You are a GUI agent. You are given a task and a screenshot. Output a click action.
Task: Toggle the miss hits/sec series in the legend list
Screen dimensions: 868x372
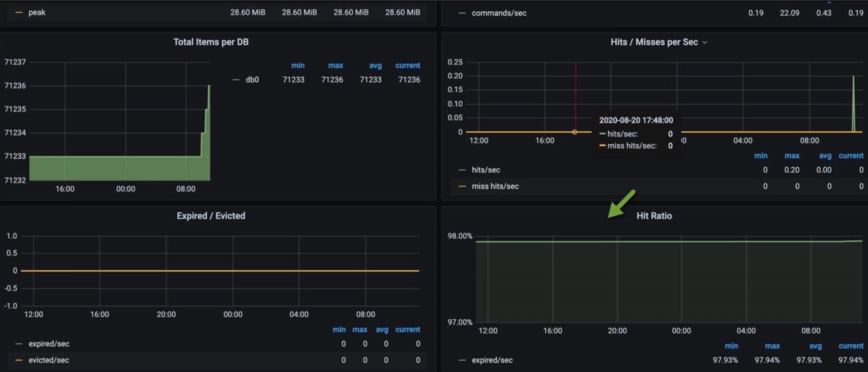click(495, 186)
